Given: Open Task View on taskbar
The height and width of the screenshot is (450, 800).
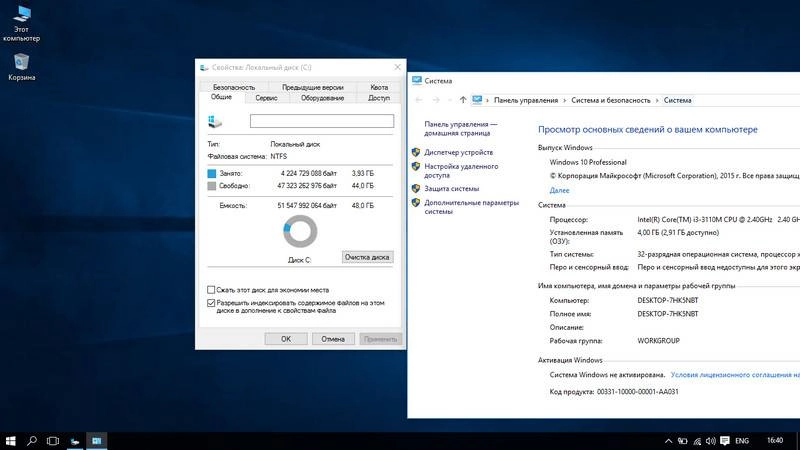Looking at the screenshot, I should click(x=53, y=441).
